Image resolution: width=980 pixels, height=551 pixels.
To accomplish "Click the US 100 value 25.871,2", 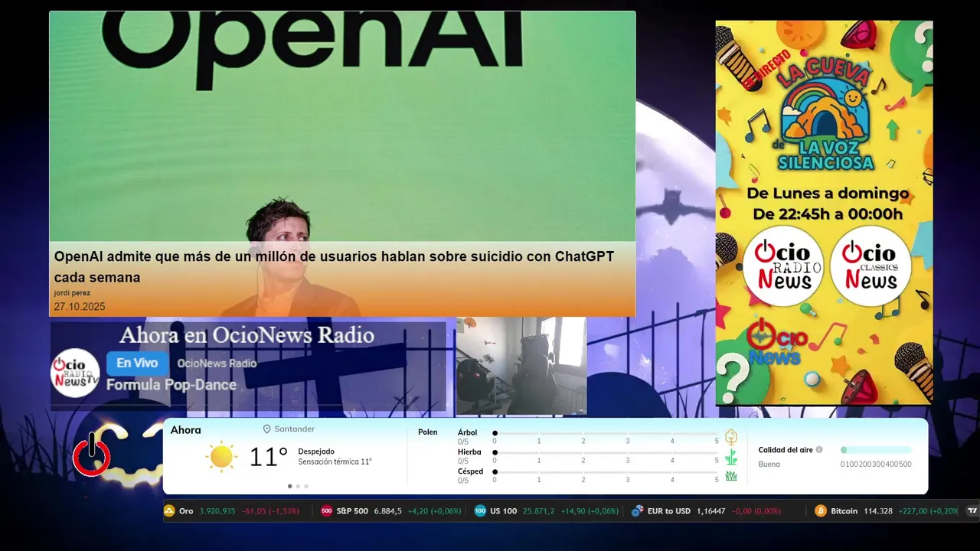I will click(x=539, y=510).
